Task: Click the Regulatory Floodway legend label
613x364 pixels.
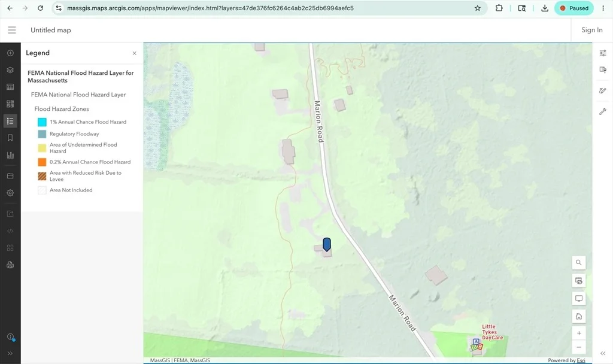Action: coord(74,134)
